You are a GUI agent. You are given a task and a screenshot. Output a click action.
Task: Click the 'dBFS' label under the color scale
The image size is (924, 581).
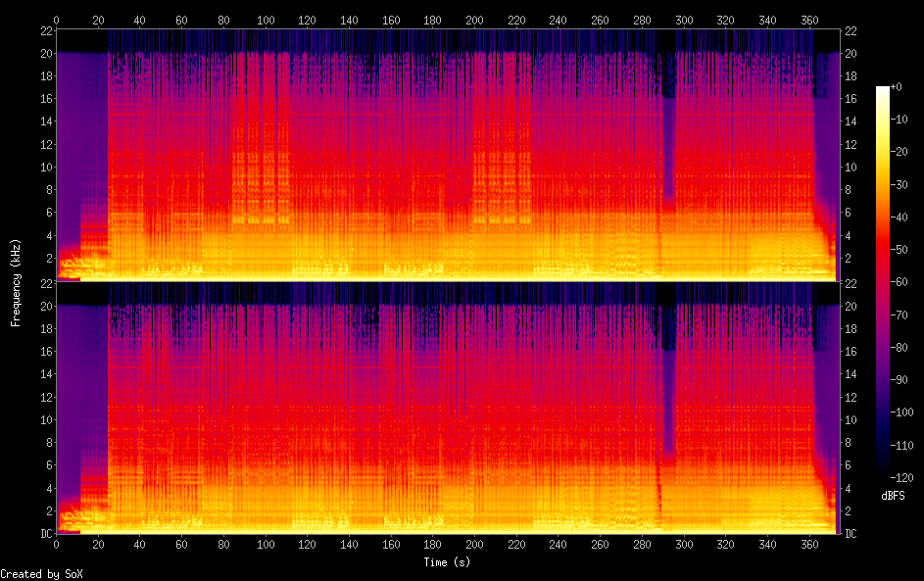point(893,496)
